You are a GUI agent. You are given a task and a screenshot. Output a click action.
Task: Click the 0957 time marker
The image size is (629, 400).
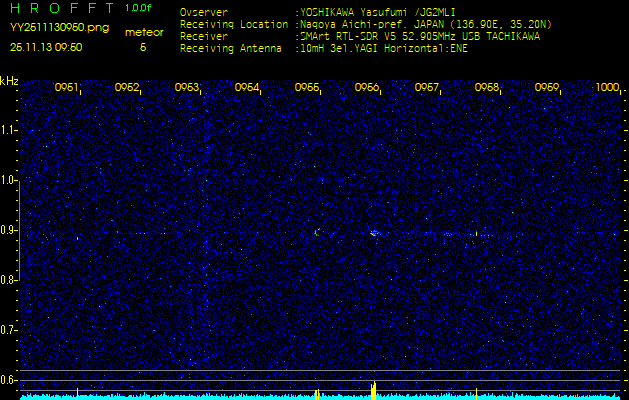point(426,87)
